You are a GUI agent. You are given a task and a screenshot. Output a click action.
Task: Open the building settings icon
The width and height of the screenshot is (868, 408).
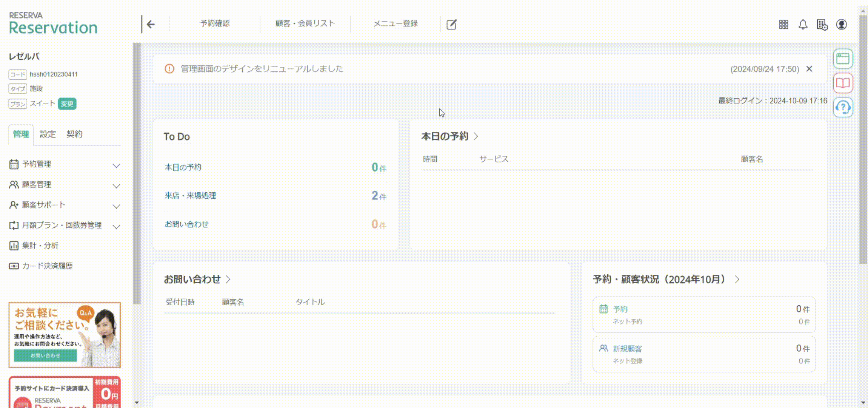822,25
